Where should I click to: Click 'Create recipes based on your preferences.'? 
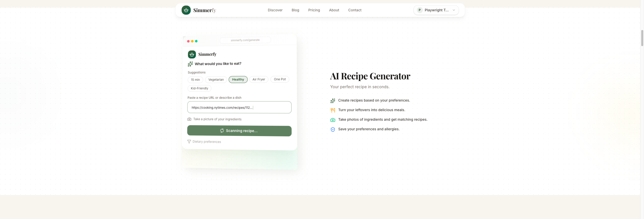(x=374, y=100)
